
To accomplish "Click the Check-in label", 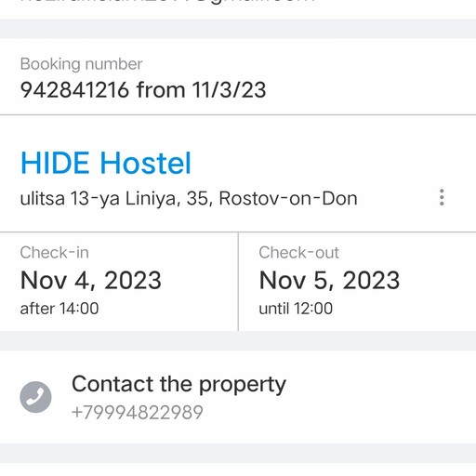I will [x=55, y=253].
